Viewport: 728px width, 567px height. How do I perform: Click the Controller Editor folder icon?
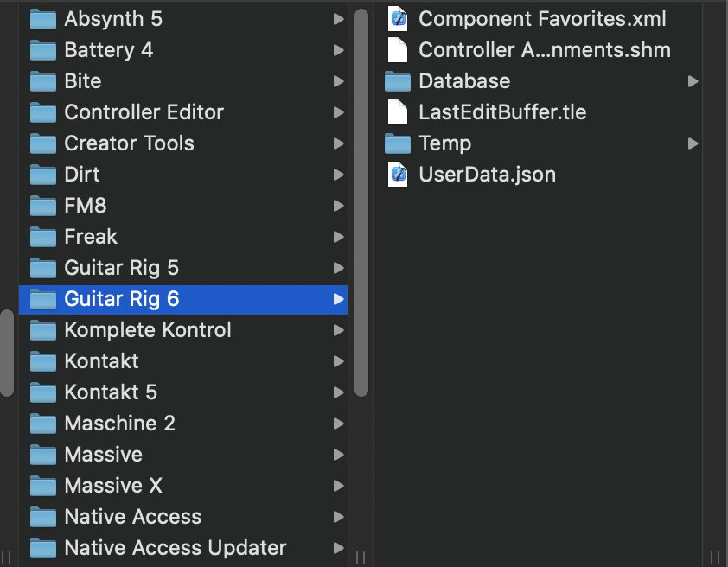(x=43, y=112)
